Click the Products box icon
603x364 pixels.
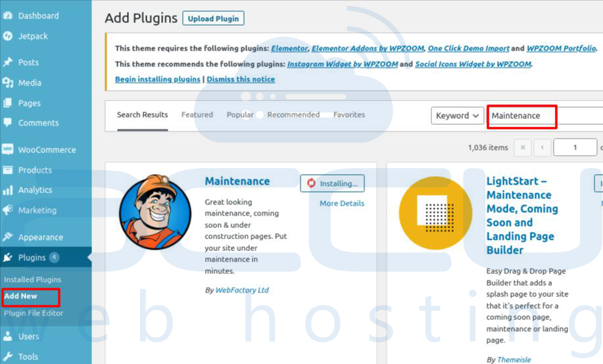[x=8, y=170]
